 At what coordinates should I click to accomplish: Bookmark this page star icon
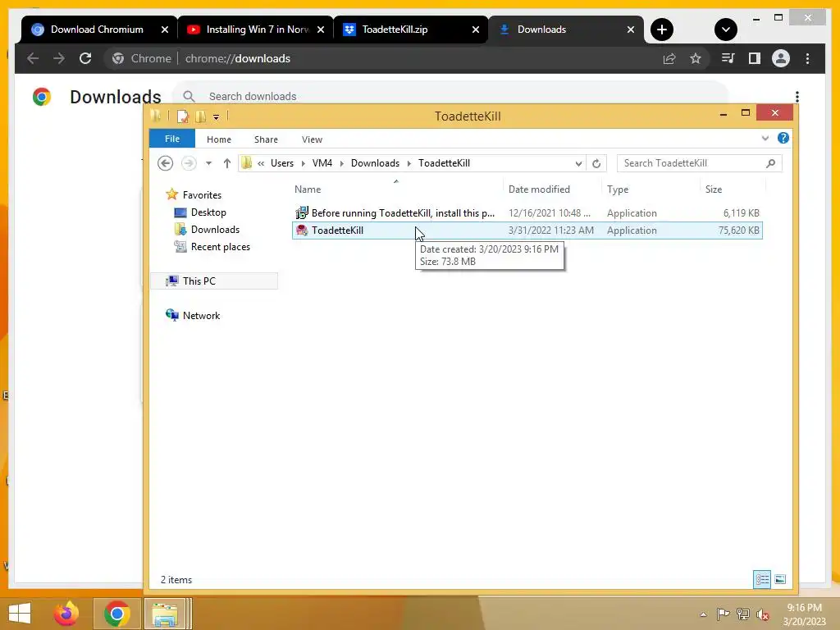[696, 58]
